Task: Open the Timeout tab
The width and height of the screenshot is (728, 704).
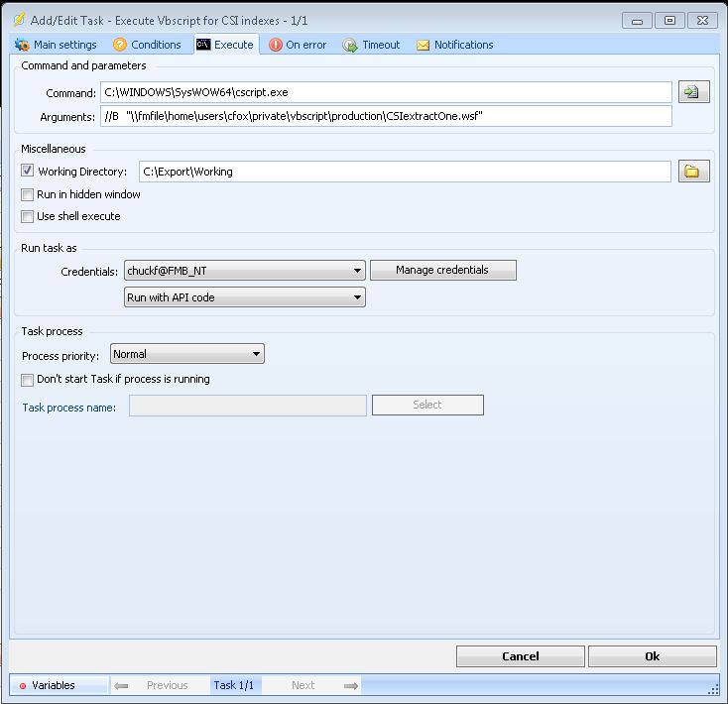Action: (371, 45)
